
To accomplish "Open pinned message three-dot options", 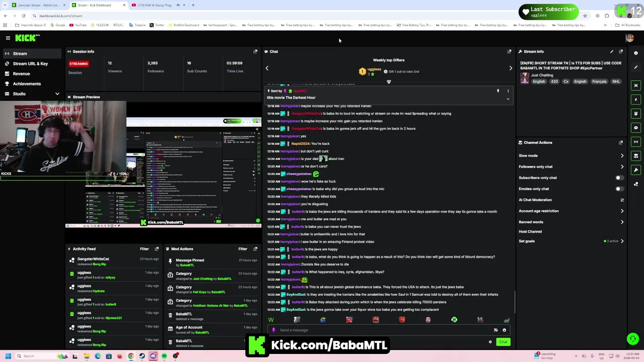I will 508,91.
